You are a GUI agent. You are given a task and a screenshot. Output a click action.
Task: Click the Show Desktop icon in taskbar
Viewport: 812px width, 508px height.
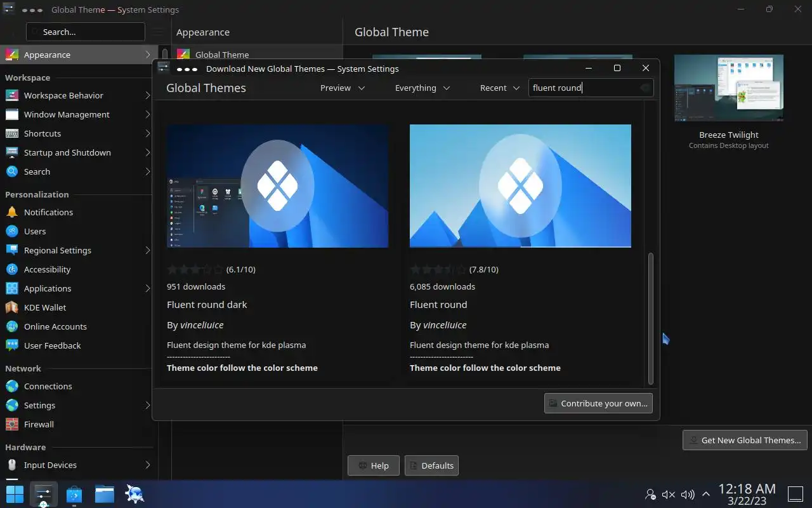[796, 493]
